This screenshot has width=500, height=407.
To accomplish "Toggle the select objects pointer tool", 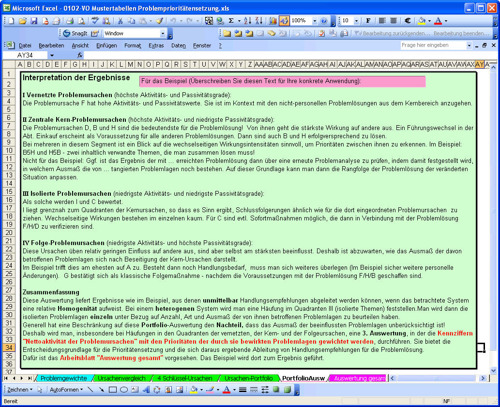I will coord(40,390).
